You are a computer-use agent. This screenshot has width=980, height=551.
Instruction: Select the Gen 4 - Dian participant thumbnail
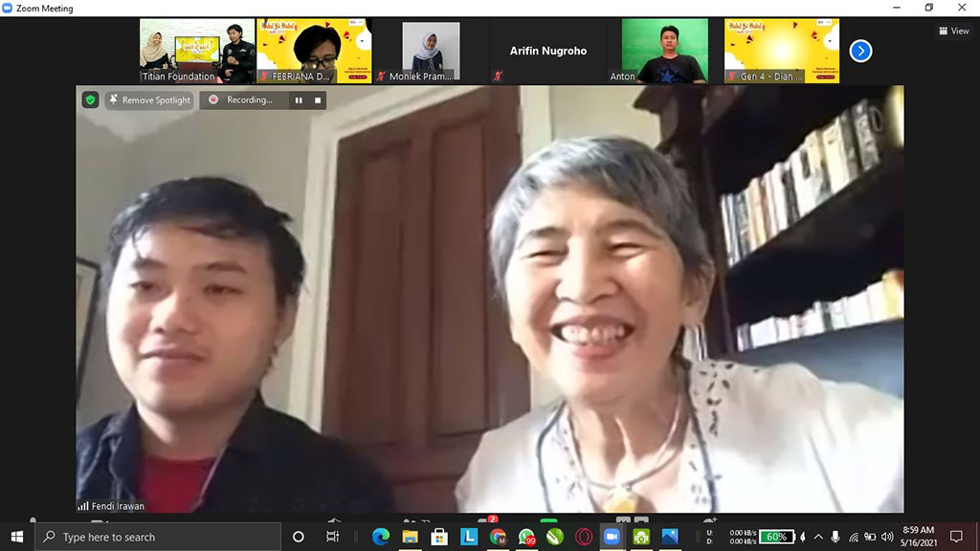coord(782,51)
